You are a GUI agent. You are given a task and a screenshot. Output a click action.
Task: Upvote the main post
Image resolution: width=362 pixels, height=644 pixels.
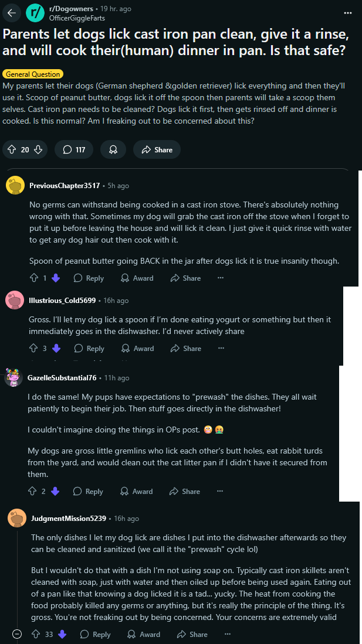(12, 149)
